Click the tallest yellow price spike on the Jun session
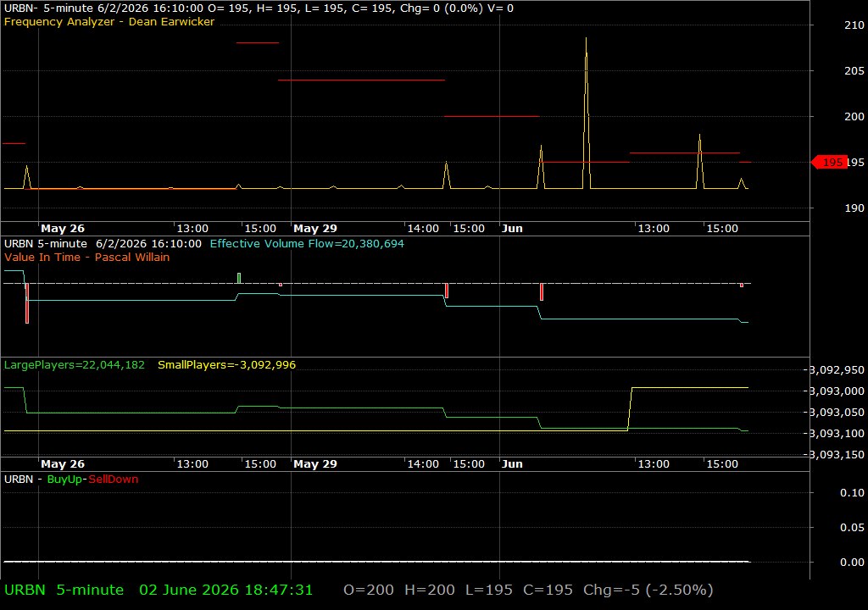Viewport: 868px width, 610px height. [587, 111]
